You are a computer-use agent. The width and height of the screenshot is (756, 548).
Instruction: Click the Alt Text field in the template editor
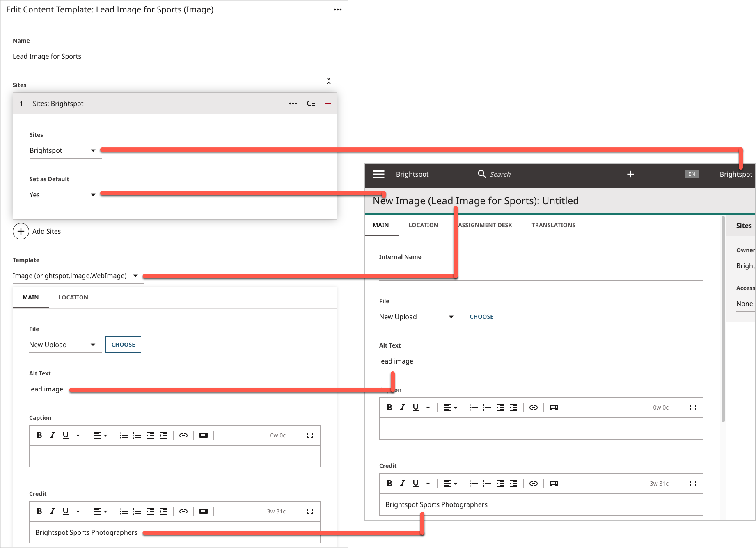click(x=174, y=389)
